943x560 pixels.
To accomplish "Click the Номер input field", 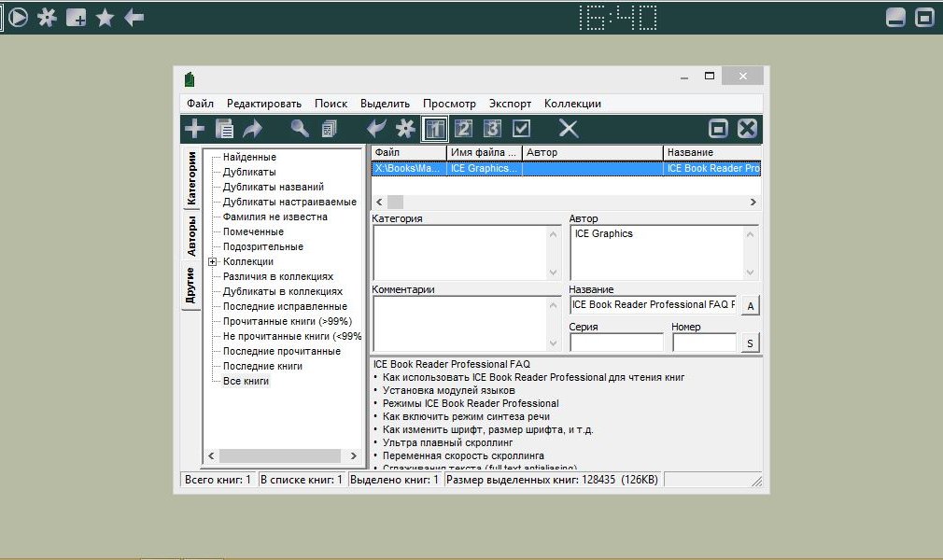I will 704,343.
